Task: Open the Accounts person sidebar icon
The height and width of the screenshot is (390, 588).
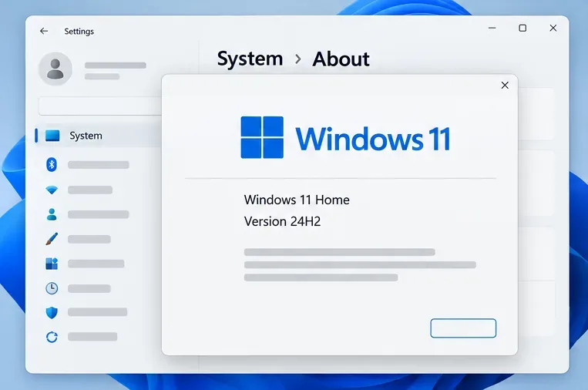Action: [52, 214]
